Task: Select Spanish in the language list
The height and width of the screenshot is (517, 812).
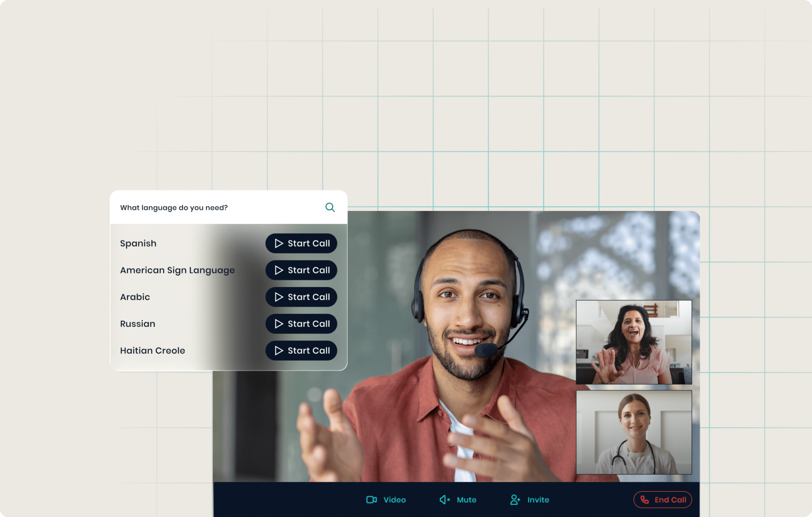Action: tap(138, 243)
